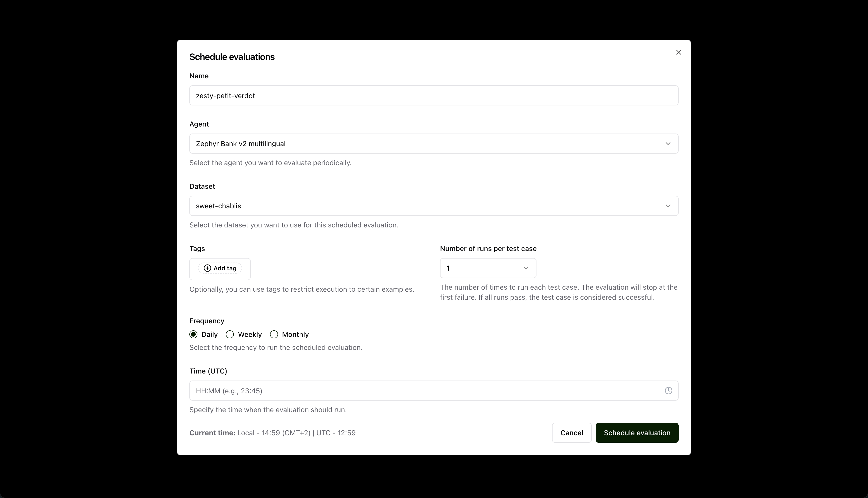
Task: Open the Number of runs per test case dropdown
Action: (488, 268)
